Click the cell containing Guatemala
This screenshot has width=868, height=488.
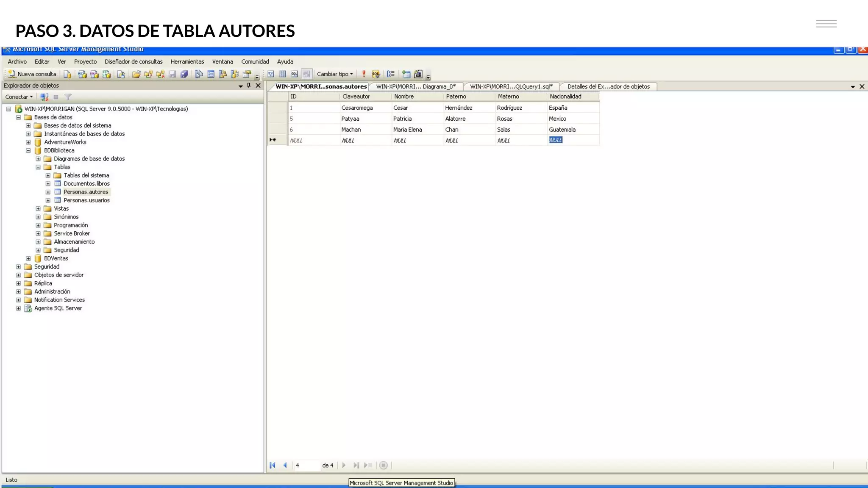click(x=573, y=130)
